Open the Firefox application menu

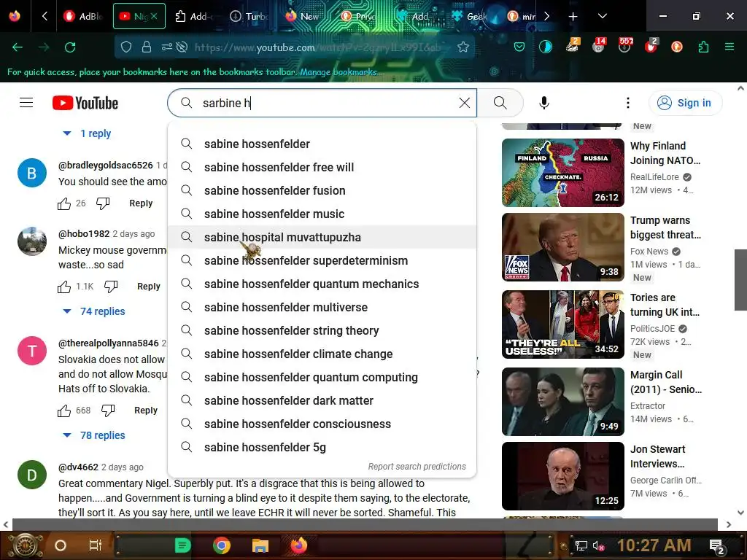[729, 47]
